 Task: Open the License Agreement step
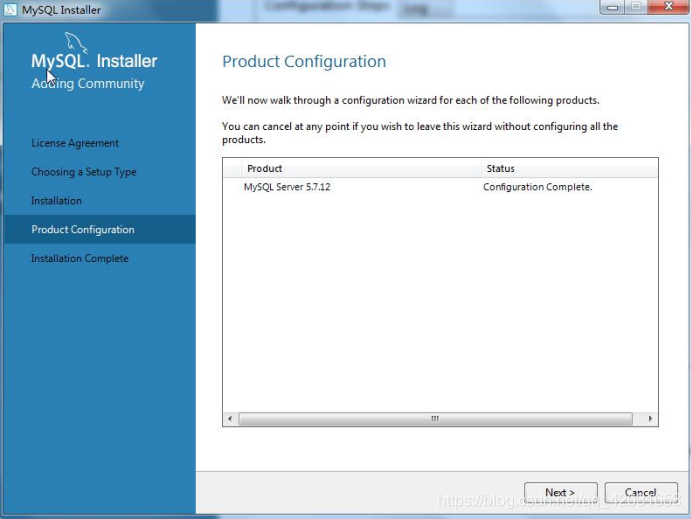pyautogui.click(x=75, y=143)
